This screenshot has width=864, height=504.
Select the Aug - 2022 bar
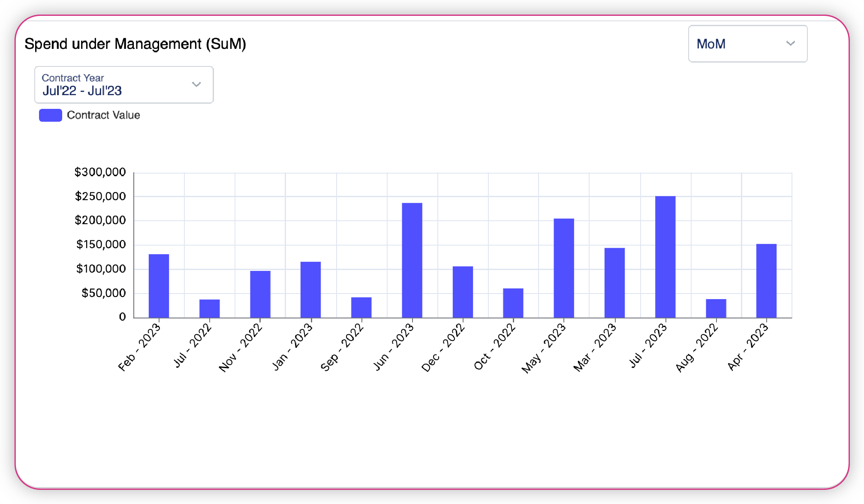[716, 308]
